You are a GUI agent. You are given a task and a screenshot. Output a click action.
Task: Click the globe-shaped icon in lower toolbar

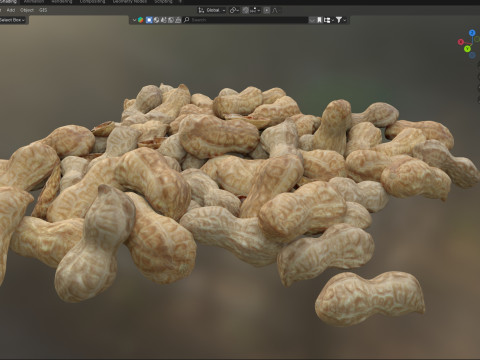[x=156, y=20]
